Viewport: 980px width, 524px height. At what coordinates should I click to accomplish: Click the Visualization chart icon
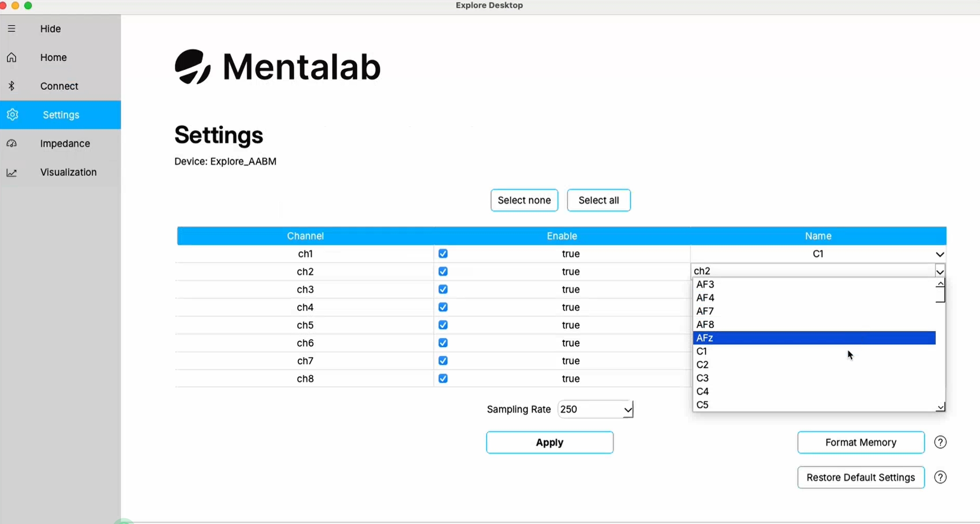11,173
